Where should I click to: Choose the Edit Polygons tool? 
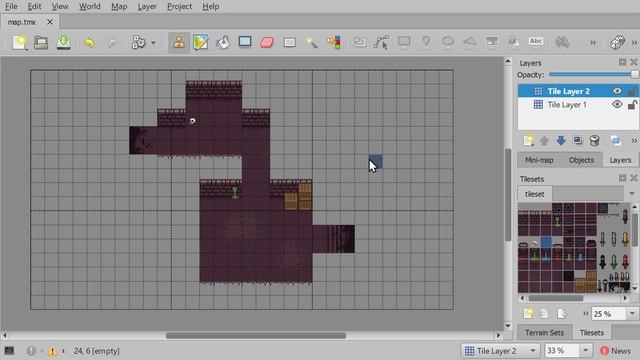point(381,42)
